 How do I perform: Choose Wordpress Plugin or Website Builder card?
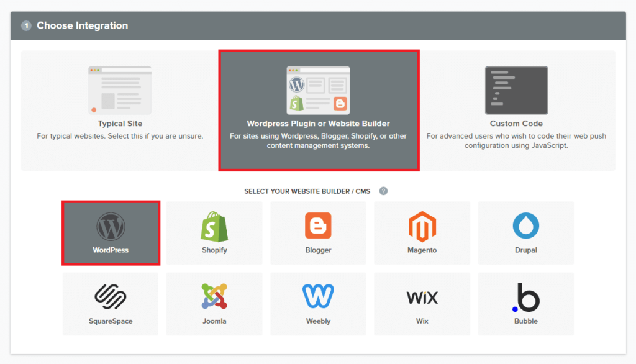tap(319, 111)
